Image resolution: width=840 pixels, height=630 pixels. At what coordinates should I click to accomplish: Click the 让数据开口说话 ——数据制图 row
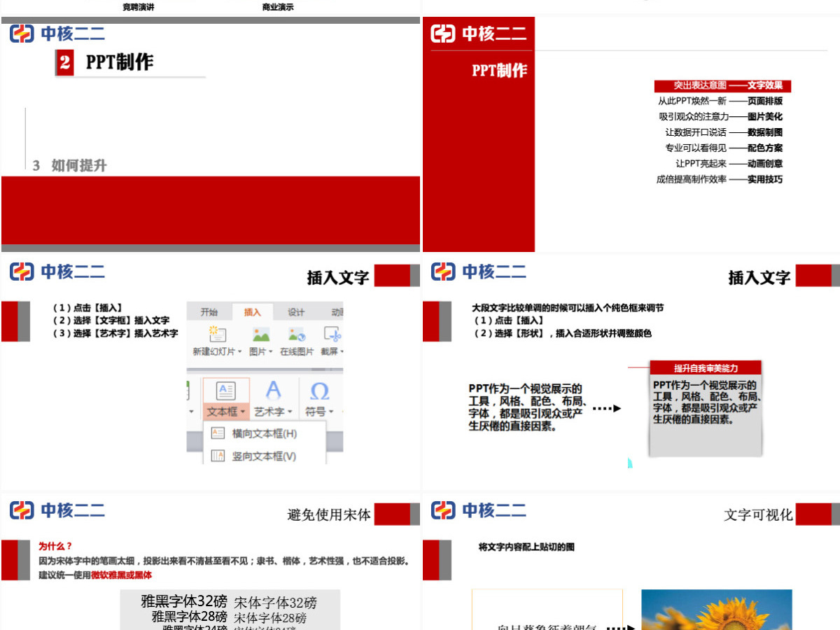coord(724,132)
